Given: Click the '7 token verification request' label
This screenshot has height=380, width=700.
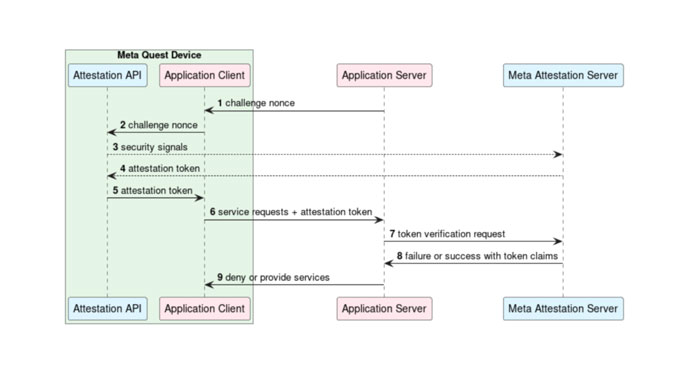Looking at the screenshot, I should [x=447, y=234].
